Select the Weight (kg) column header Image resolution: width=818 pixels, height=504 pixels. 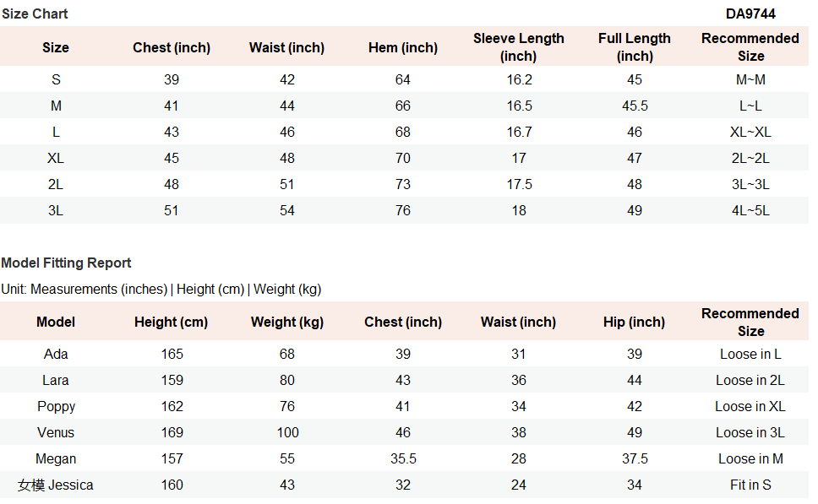click(287, 322)
